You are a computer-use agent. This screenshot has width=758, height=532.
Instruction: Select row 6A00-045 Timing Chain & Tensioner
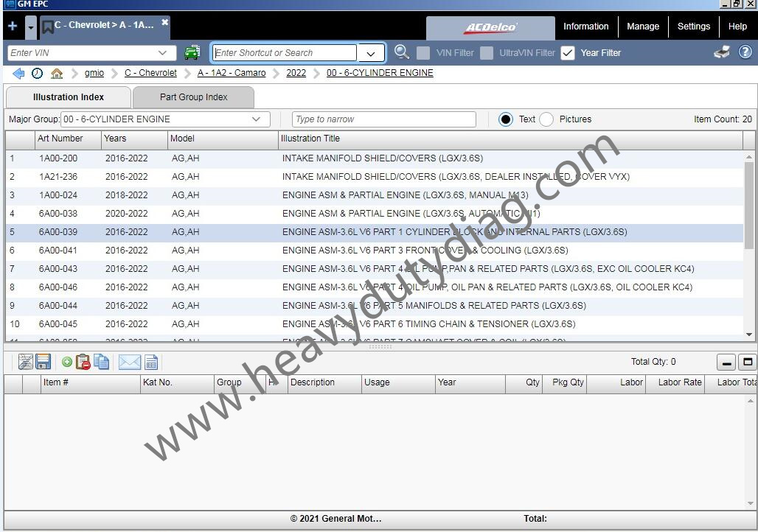click(x=375, y=323)
